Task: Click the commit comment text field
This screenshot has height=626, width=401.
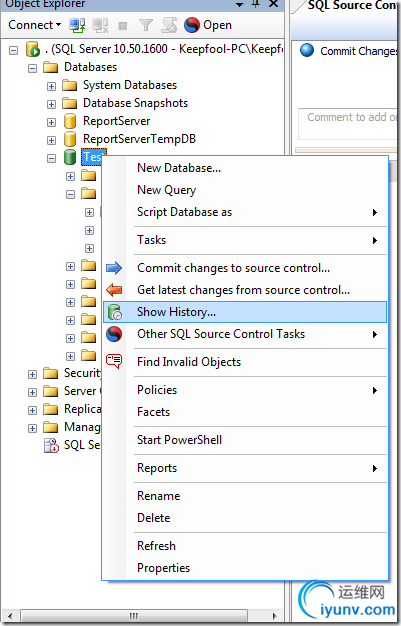Action: (x=348, y=124)
